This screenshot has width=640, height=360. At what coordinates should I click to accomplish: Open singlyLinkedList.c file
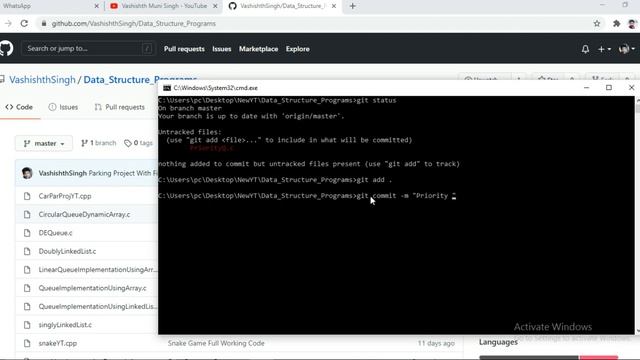(65, 325)
